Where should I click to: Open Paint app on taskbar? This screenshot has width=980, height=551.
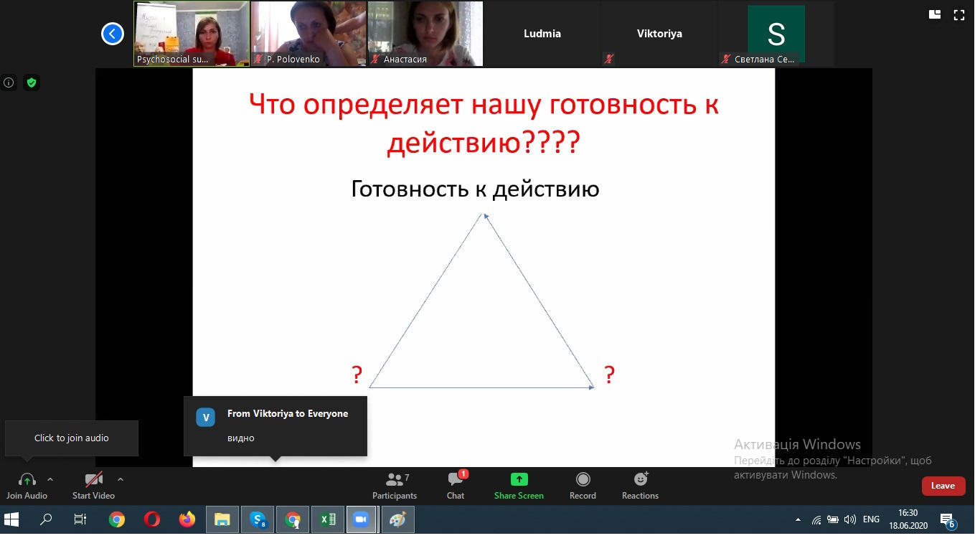coord(397,519)
